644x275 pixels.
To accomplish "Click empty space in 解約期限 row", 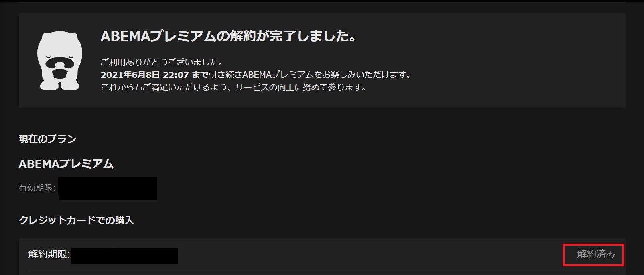I will [361, 255].
